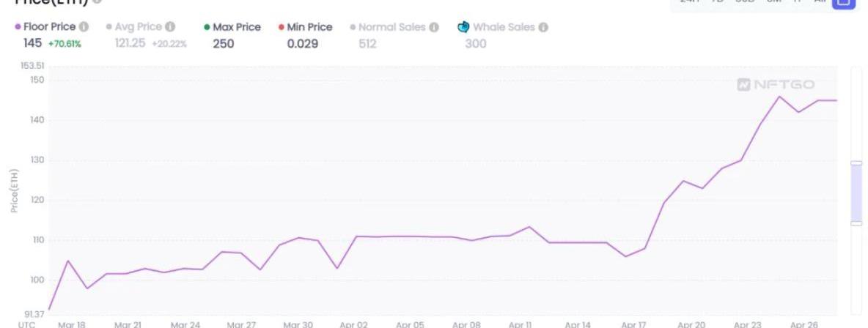Click the whale icon in the legend
This screenshot has width=868, height=328.
[463, 27]
